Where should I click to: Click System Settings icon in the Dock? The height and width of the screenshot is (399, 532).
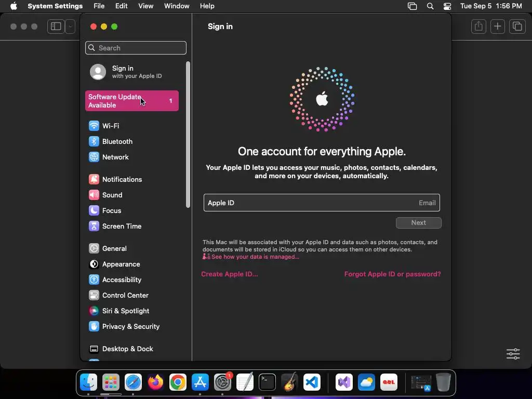coord(222,382)
